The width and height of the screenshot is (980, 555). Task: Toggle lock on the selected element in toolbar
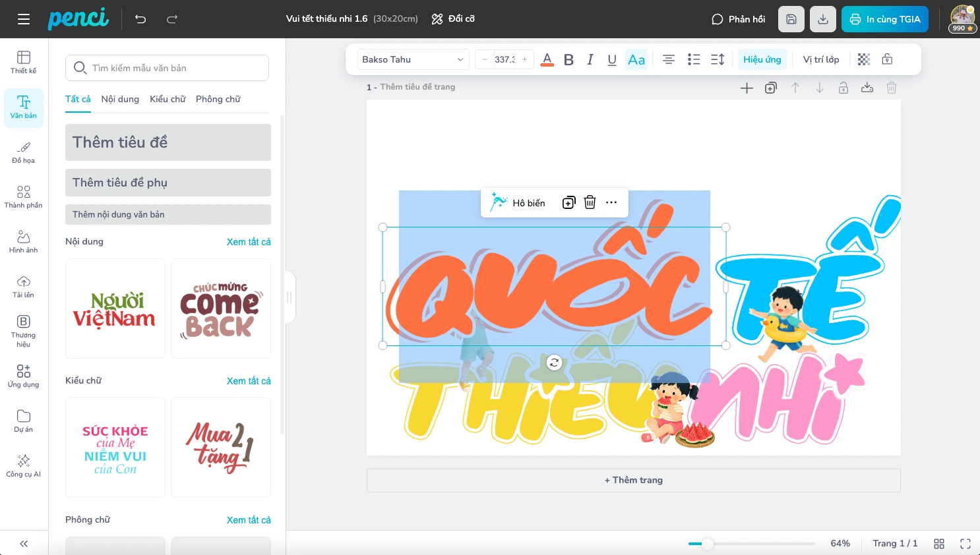(888, 59)
